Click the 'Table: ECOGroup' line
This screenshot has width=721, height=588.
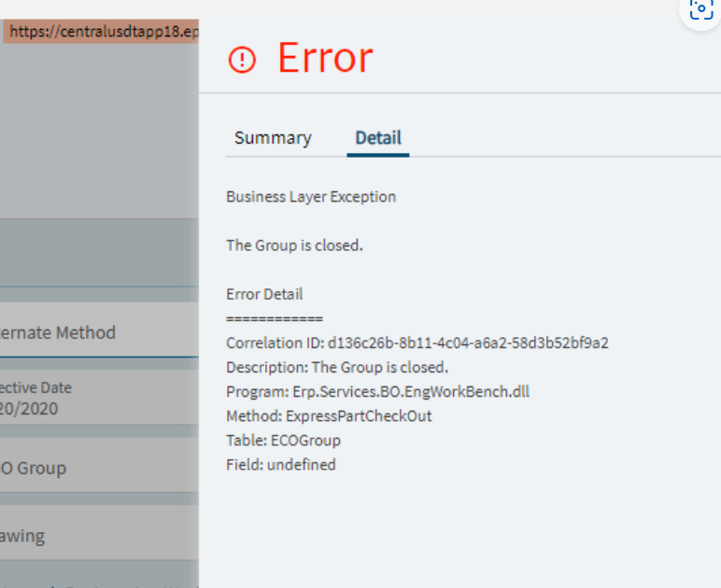pyautogui.click(x=283, y=441)
